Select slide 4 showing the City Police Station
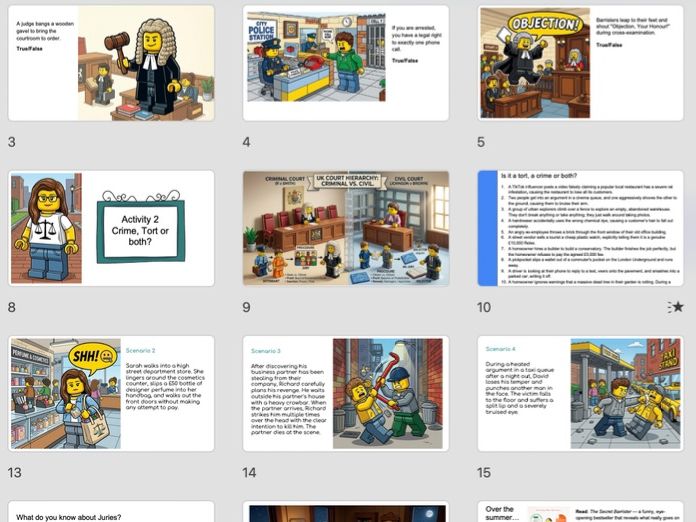 pyautogui.click(x=346, y=63)
